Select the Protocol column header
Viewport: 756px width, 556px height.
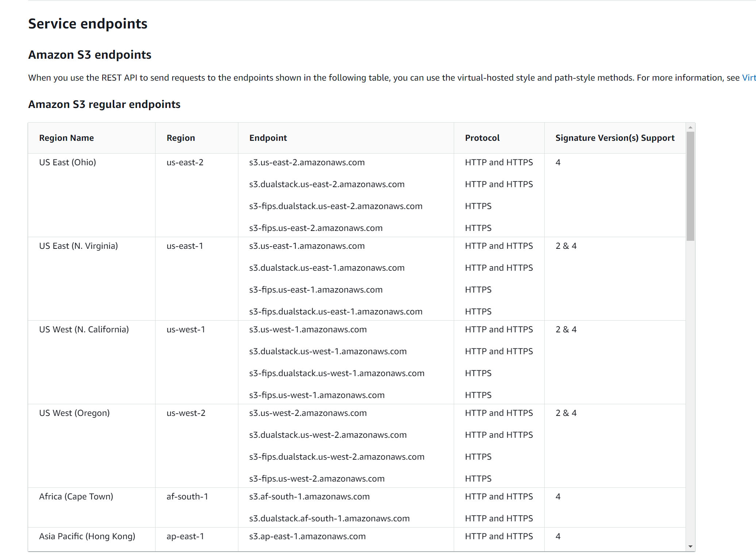click(482, 138)
